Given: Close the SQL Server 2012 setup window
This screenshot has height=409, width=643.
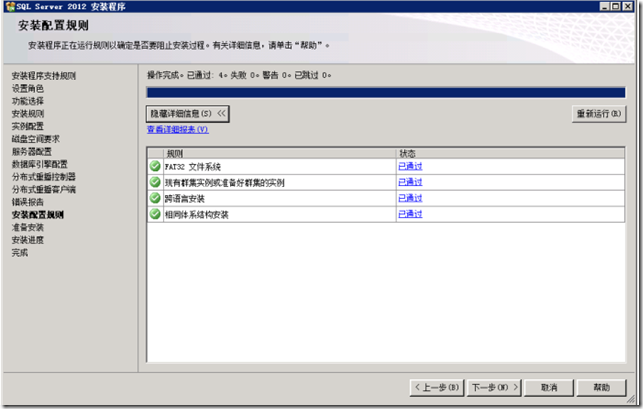Looking at the screenshot, I should pyautogui.click(x=628, y=6).
